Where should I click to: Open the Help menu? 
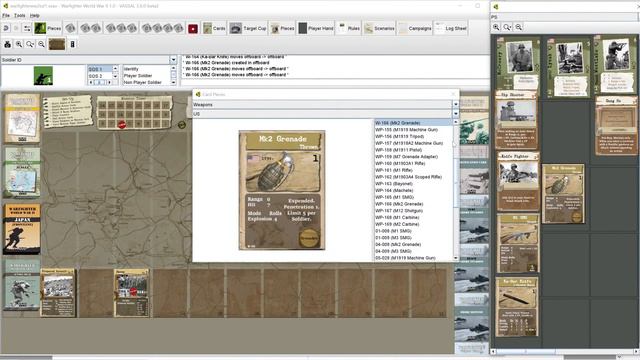click(35, 16)
